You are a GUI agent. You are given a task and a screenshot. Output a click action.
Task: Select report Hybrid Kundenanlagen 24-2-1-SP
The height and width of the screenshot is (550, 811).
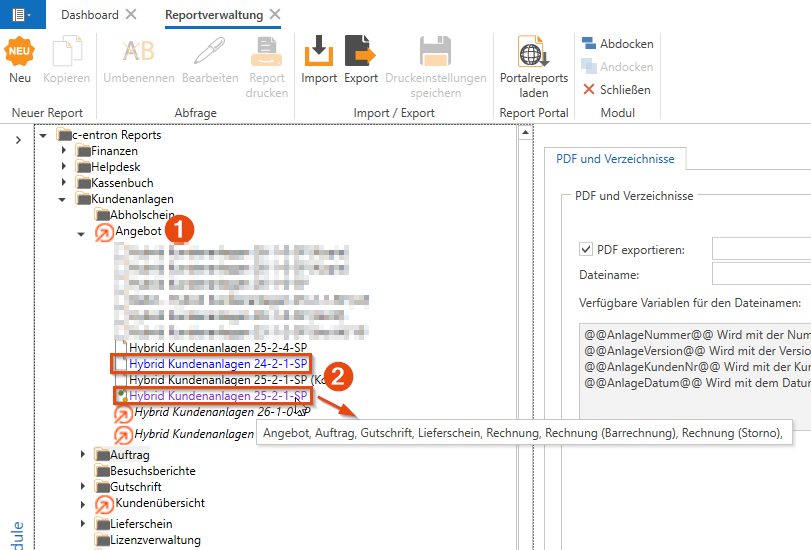(x=218, y=364)
